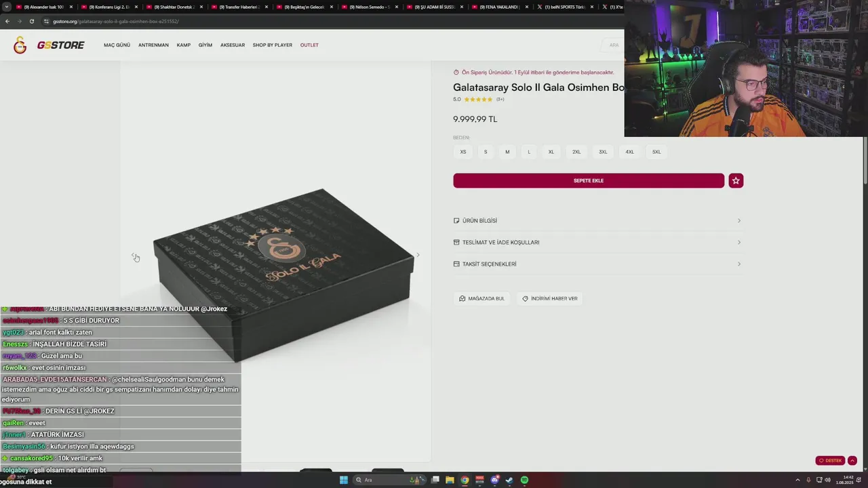The image size is (868, 488).
Task: Open Task View in the taskbar
Action: (x=435, y=480)
